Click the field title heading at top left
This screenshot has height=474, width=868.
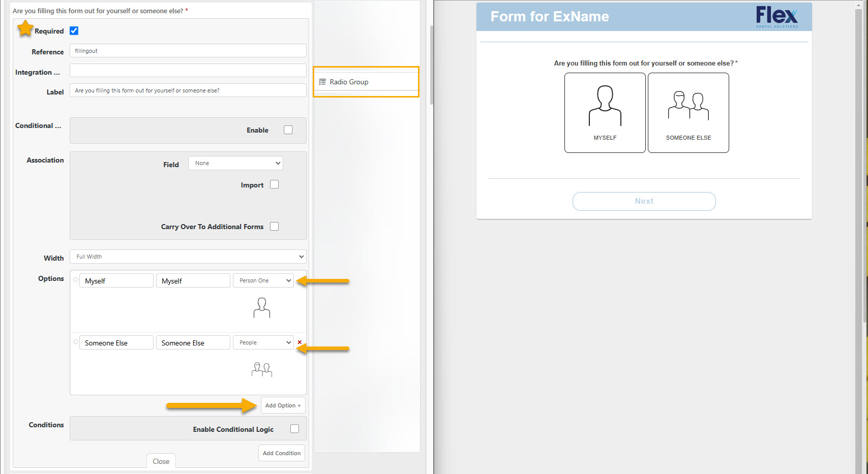pos(100,11)
